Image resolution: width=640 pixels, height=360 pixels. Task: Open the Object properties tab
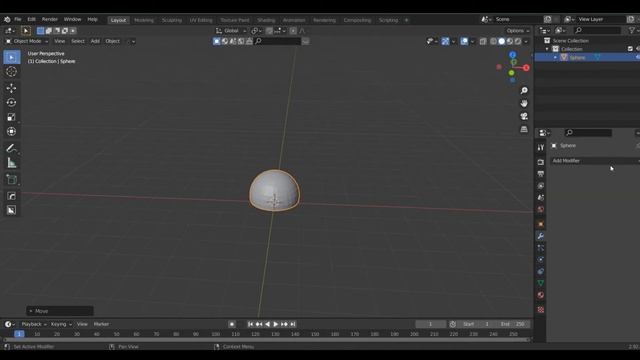coord(540,224)
